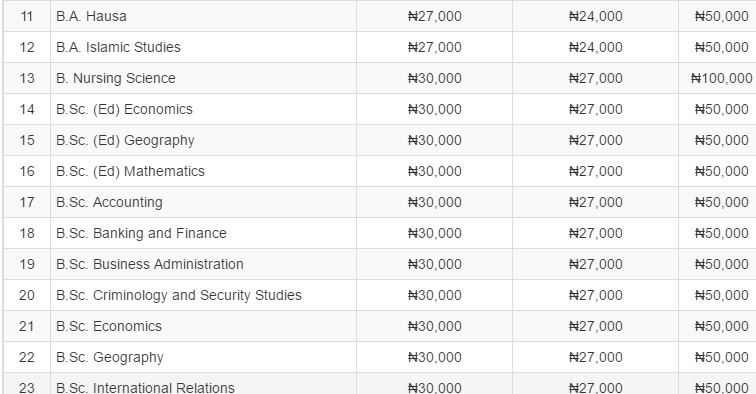Screen dimensions: 756x394
Task: Select row number 17 cell
Action: [27, 203]
